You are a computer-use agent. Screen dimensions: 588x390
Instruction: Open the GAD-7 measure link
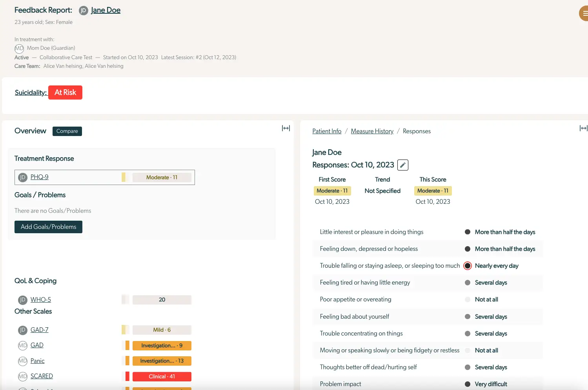pyautogui.click(x=39, y=330)
